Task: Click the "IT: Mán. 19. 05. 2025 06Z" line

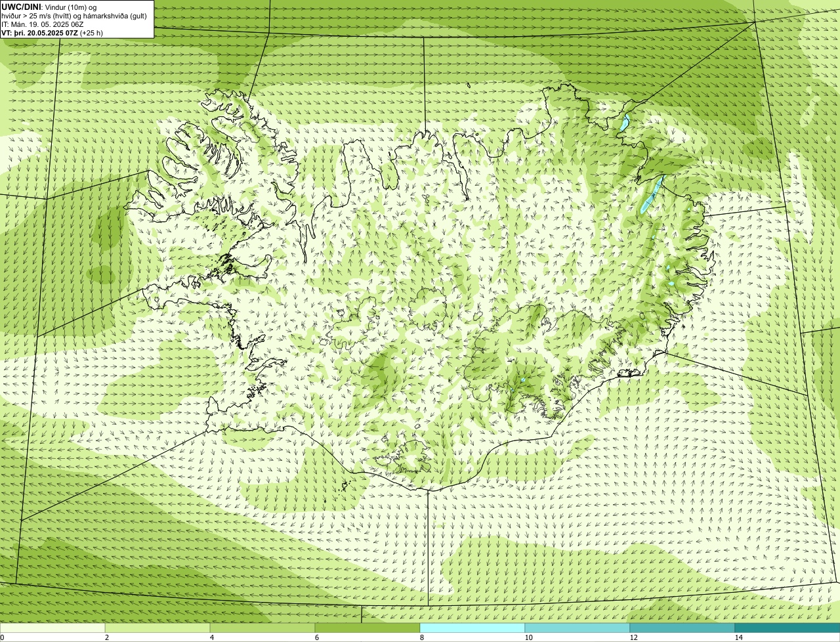Action: (43, 24)
